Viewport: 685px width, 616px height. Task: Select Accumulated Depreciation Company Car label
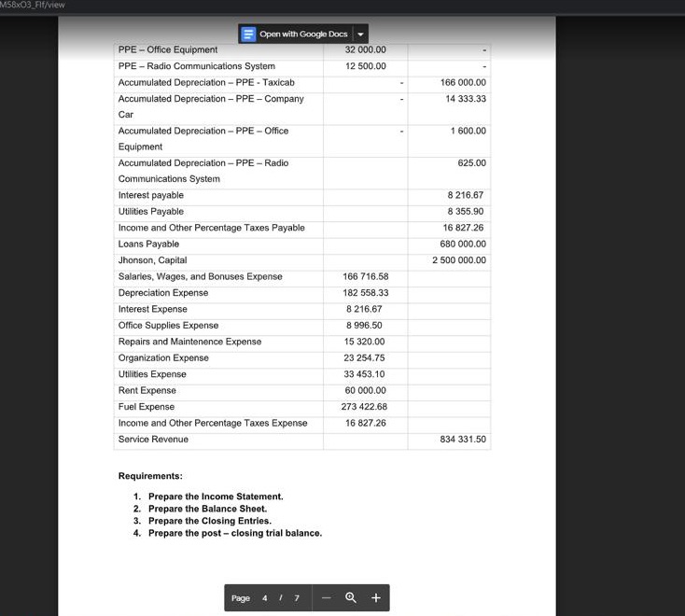211,106
